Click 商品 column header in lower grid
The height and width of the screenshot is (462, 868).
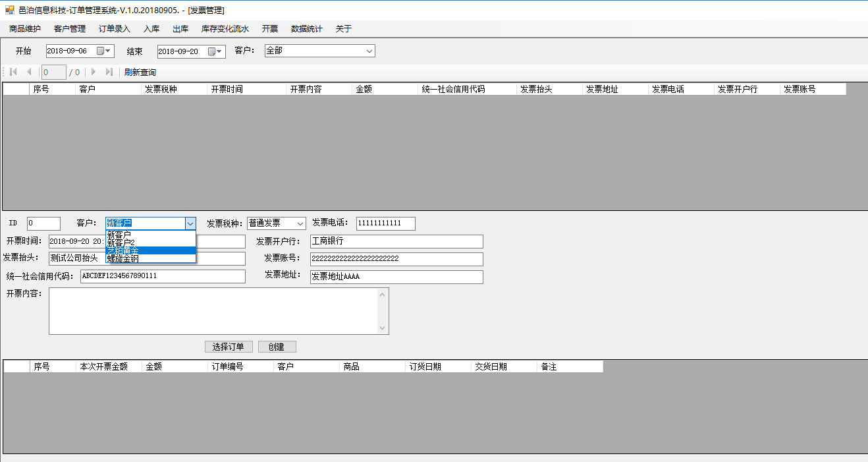click(372, 366)
